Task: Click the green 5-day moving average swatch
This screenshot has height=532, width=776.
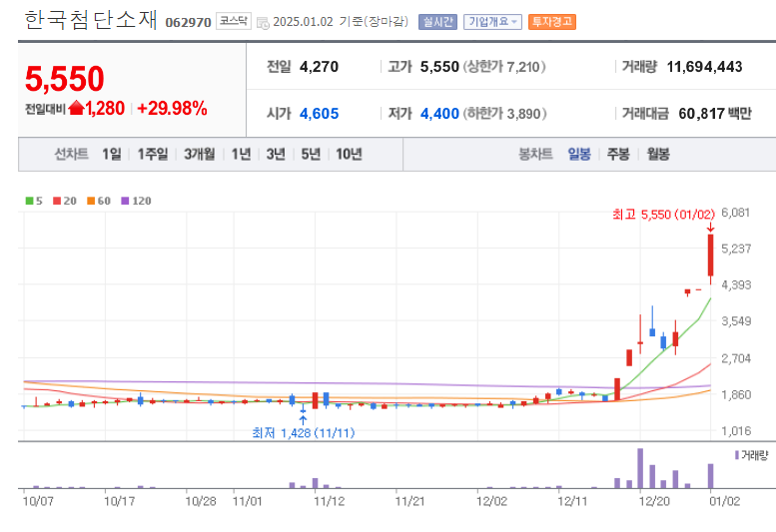Action: click(29, 201)
